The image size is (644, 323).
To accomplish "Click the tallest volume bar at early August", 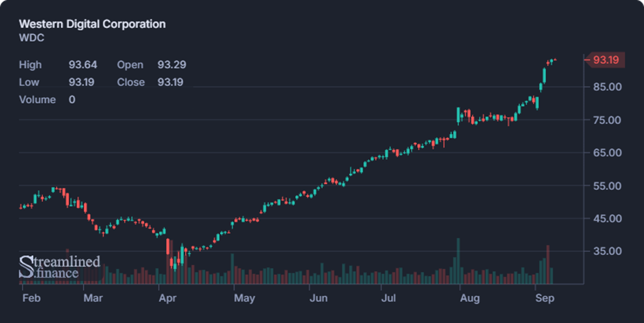I will pyautogui.click(x=458, y=261).
